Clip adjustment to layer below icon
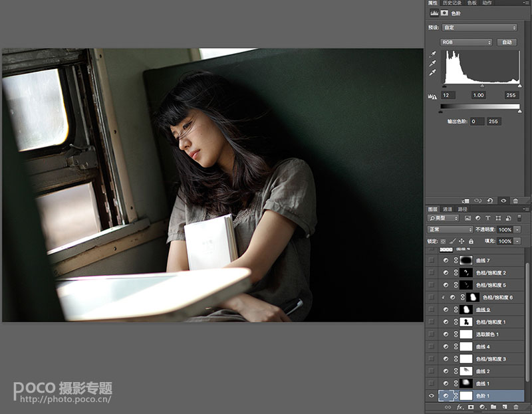Image resolution: width=532 pixels, height=414 pixels. (x=466, y=201)
